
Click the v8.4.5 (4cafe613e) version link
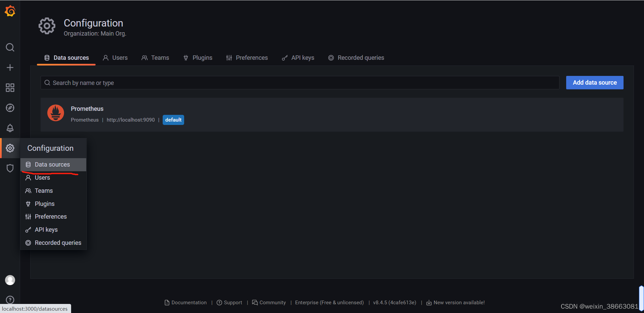394,303
